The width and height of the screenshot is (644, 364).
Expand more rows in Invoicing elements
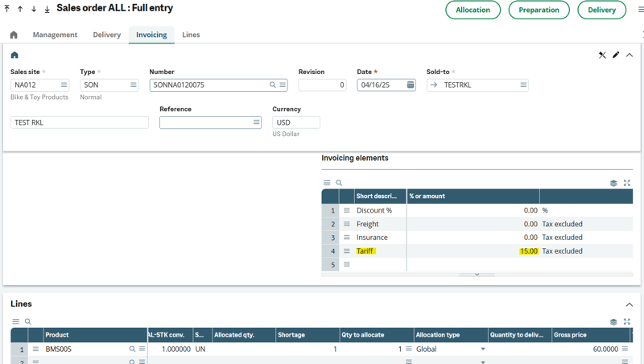(477, 275)
